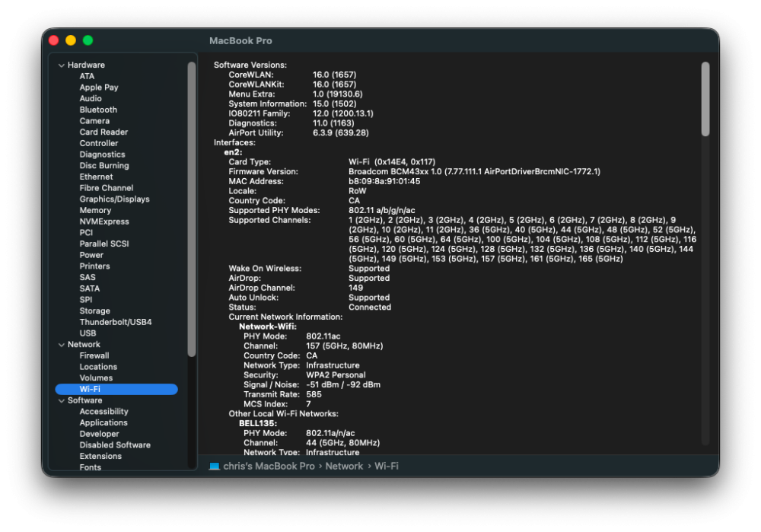Click Network in the path bar

[344, 466]
